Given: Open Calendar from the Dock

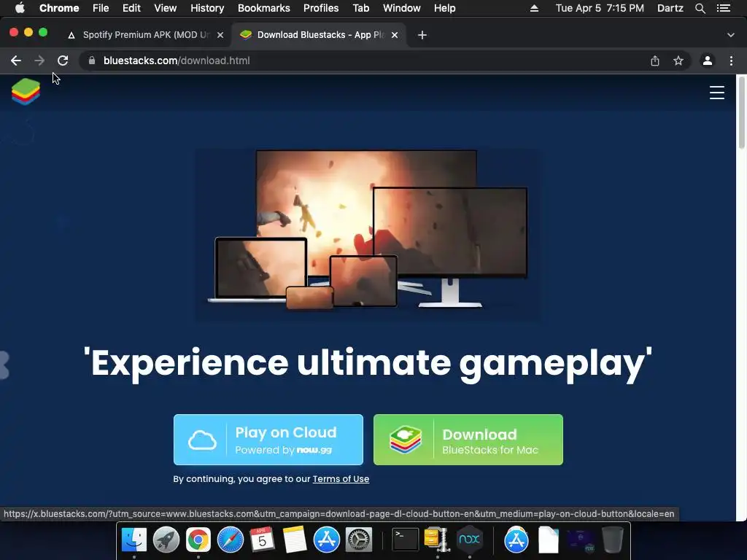Looking at the screenshot, I should point(263,540).
